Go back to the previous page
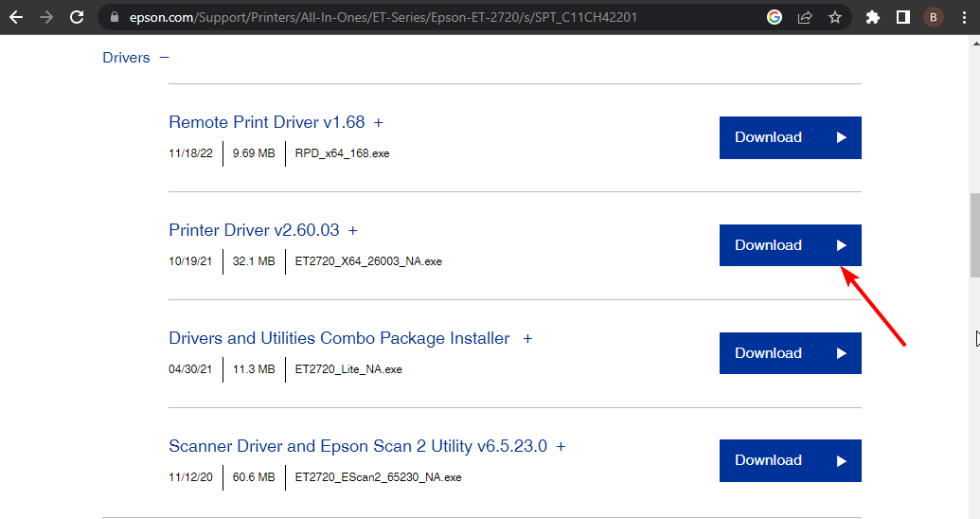The height and width of the screenshot is (519, 980). [16, 17]
